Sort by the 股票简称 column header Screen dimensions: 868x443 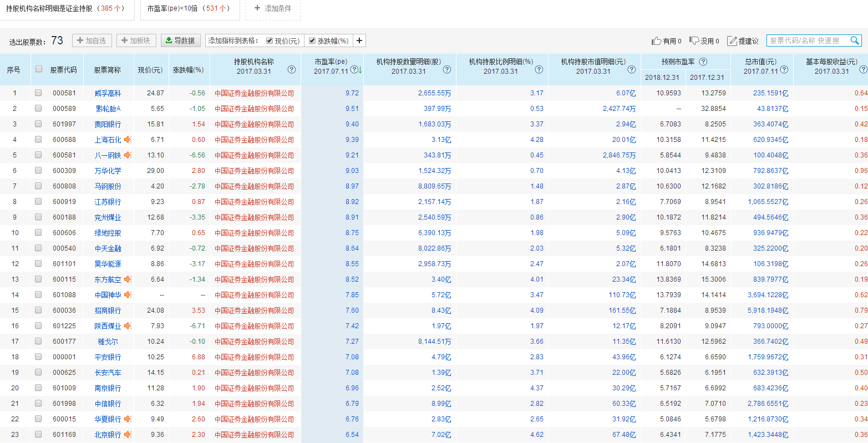(x=108, y=70)
